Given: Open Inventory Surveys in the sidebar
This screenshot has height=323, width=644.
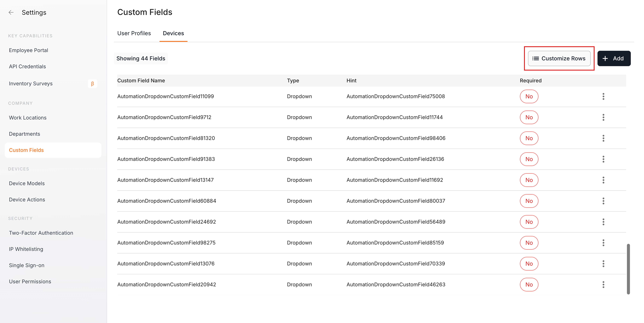Looking at the screenshot, I should [31, 84].
